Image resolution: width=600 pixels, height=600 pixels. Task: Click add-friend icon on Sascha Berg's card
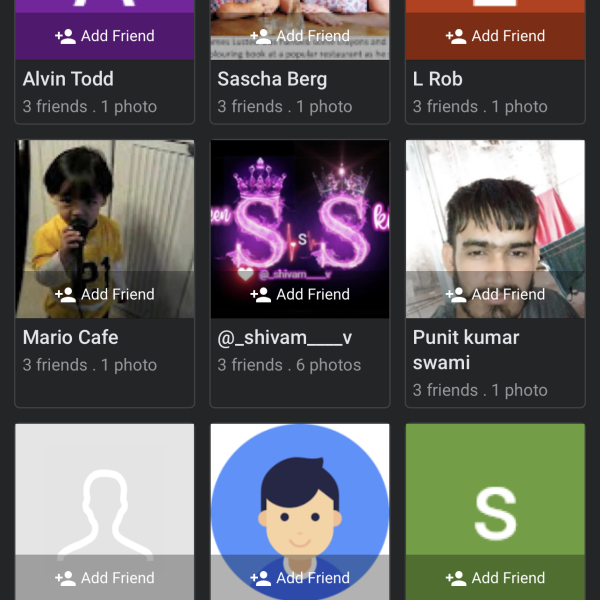[261, 36]
